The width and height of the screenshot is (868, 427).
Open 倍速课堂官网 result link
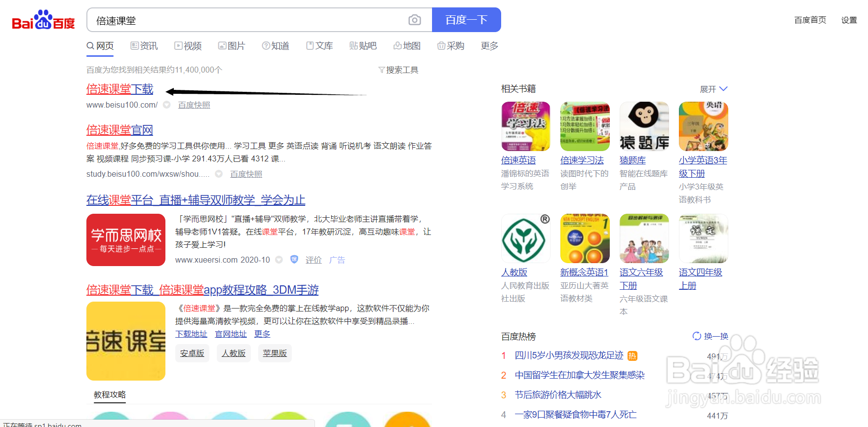(x=119, y=130)
